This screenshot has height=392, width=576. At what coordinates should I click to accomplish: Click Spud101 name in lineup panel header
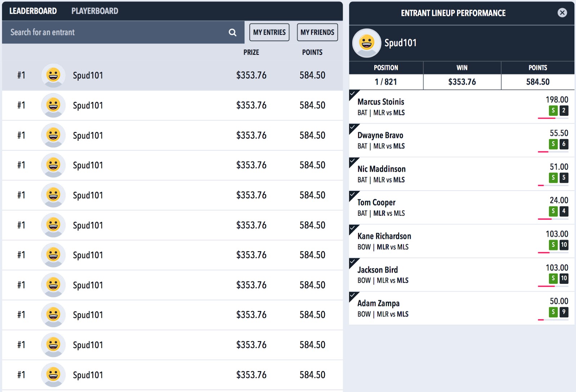(x=400, y=43)
